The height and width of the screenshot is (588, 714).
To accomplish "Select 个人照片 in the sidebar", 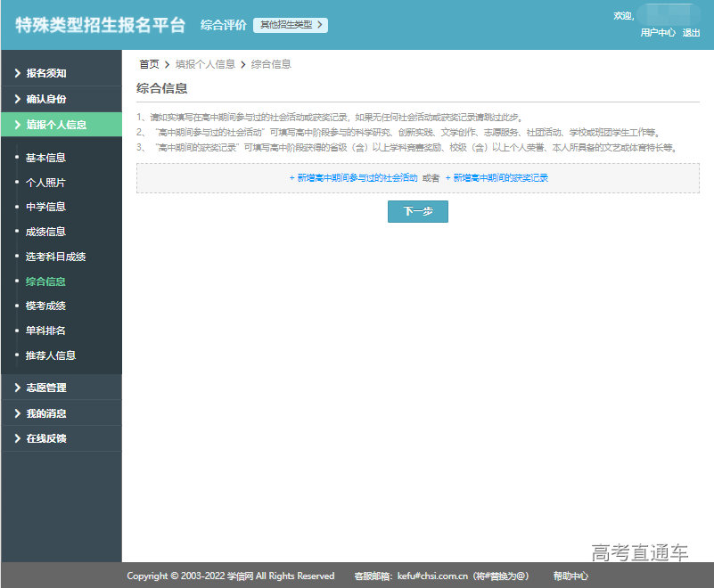I will point(45,182).
